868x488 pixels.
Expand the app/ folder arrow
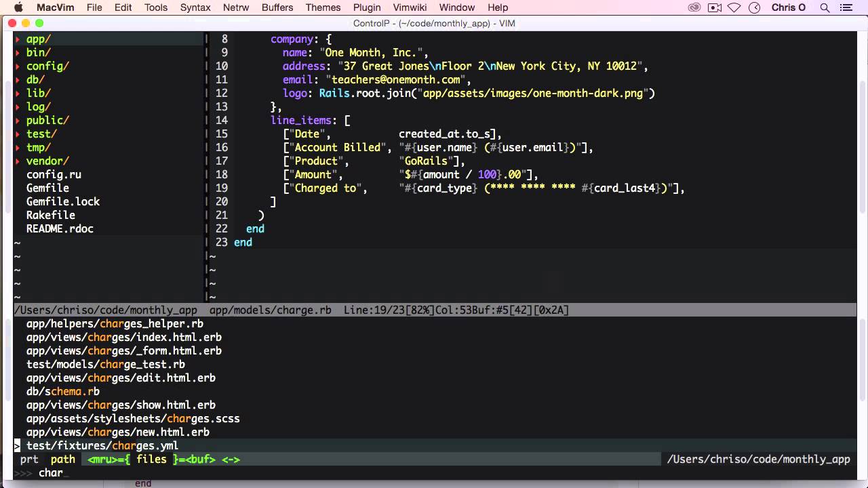point(18,39)
